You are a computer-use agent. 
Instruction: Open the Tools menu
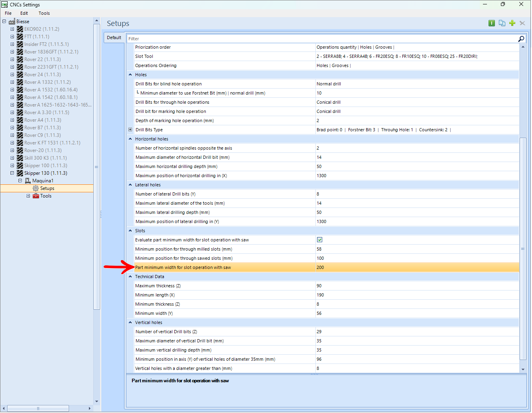click(x=44, y=13)
